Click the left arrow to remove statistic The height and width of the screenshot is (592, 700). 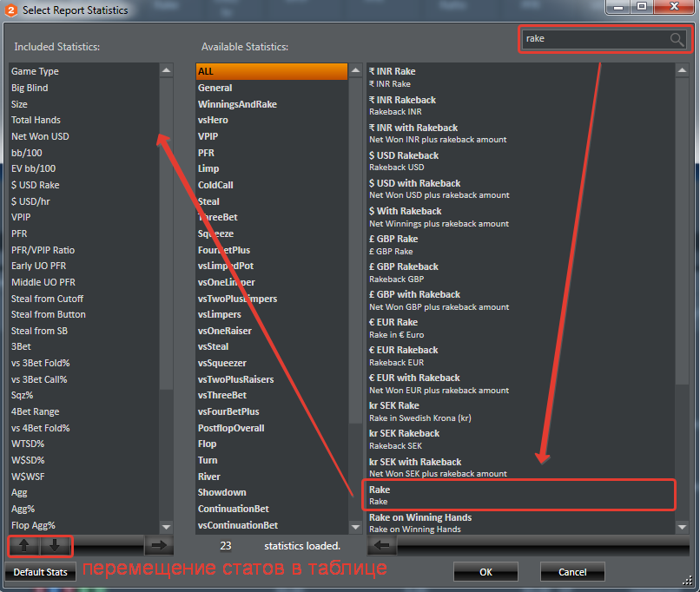(x=382, y=545)
